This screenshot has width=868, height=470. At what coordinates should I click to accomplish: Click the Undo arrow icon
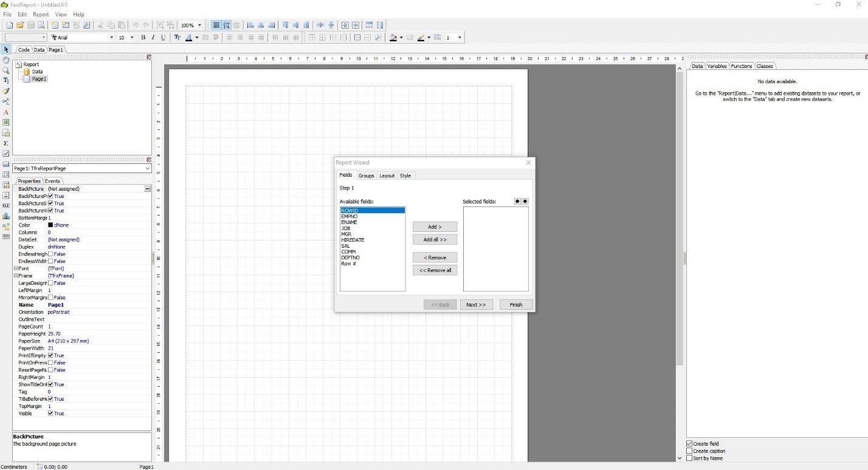pyautogui.click(x=135, y=25)
